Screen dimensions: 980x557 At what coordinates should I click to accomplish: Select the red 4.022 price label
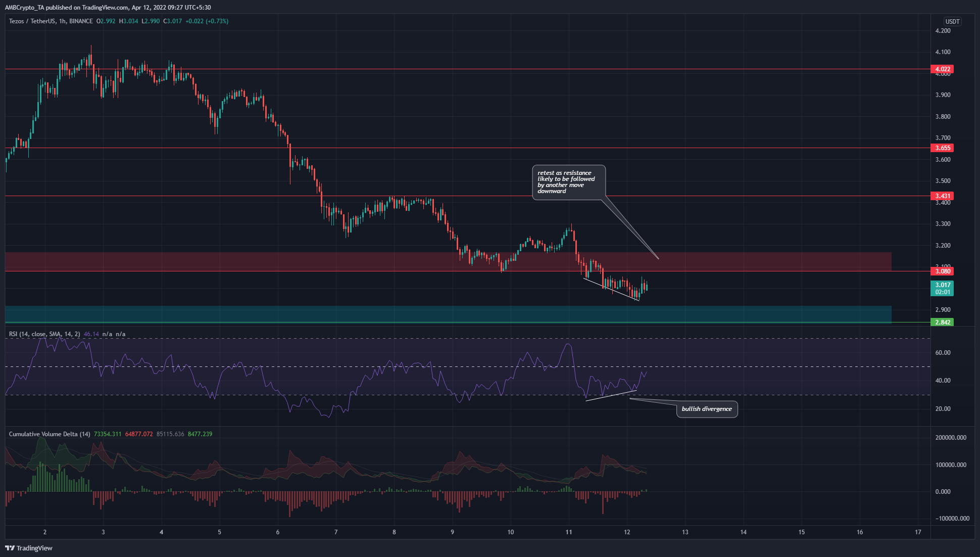[x=942, y=69]
